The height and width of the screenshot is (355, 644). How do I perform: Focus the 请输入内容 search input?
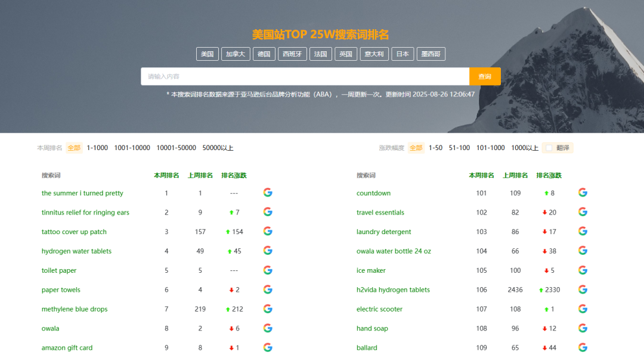click(305, 76)
